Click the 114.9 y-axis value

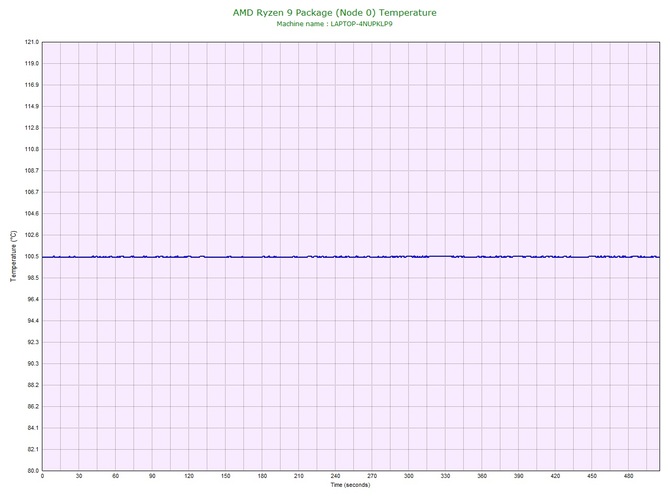[x=32, y=106]
